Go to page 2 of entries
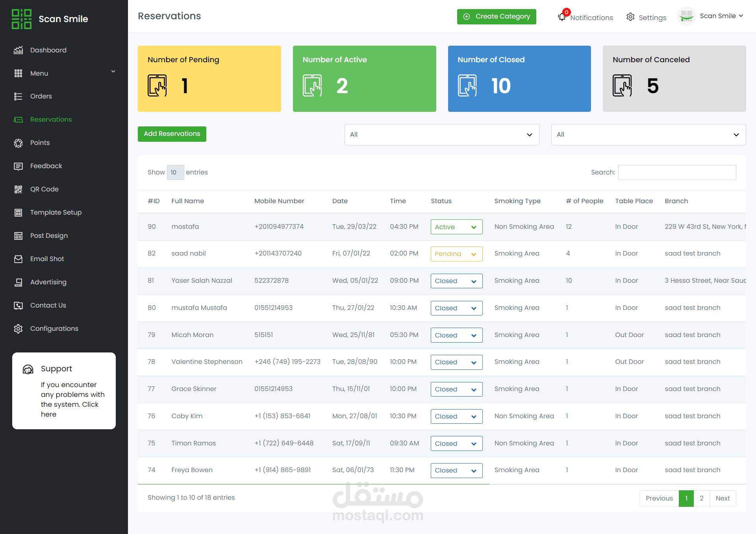Viewport: 756px width, 534px height. [701, 499]
